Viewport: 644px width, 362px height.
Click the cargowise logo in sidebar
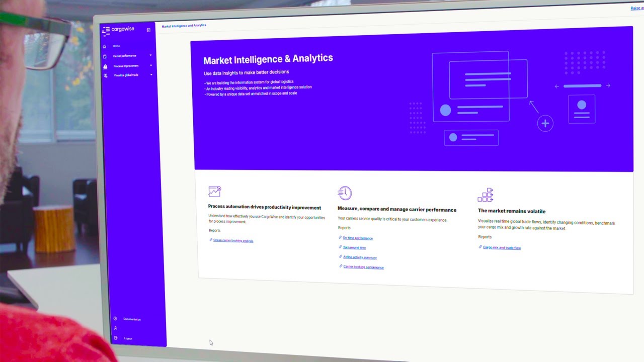[x=118, y=30]
